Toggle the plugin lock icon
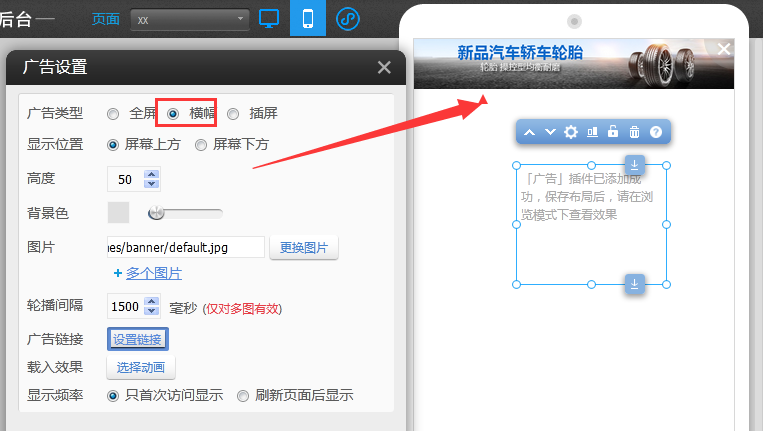This screenshot has height=431, width=763. coord(613,132)
